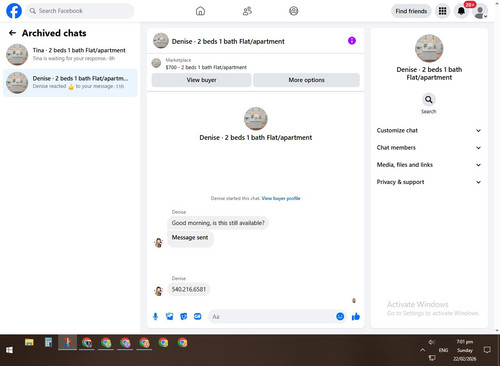Click the Denise chat title in header
Image resolution: width=500 pixels, height=366 pixels.
[x=228, y=41]
